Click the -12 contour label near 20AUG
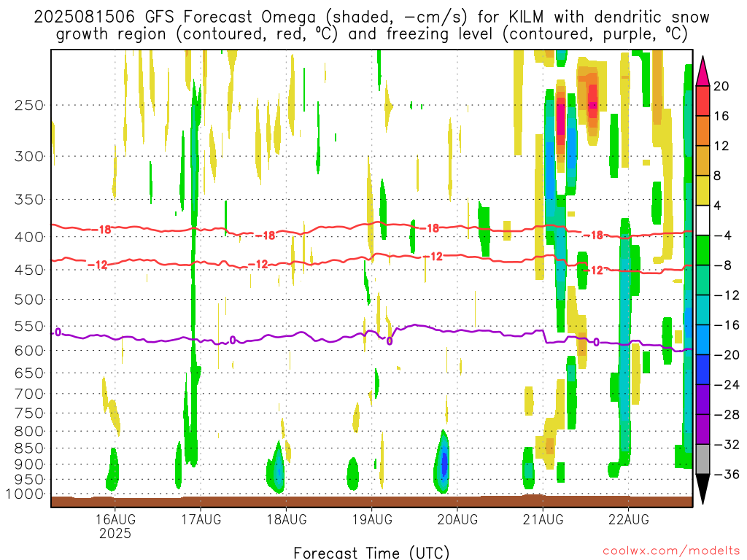 click(433, 257)
